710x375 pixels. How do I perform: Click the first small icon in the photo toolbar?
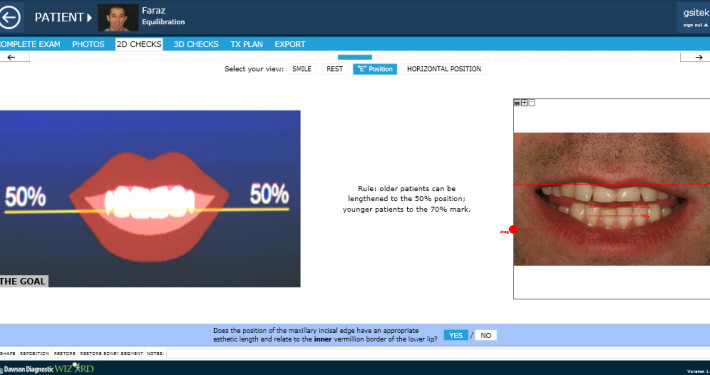click(x=517, y=103)
